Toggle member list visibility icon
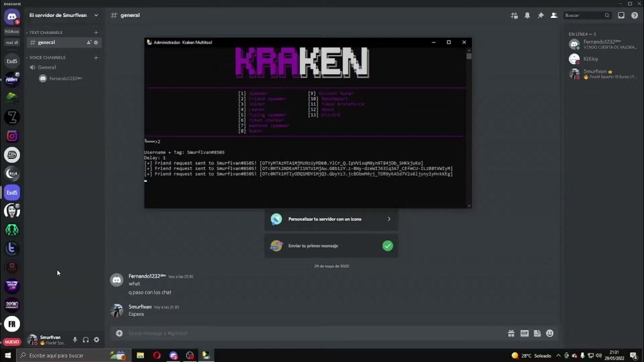Image resolution: width=644 pixels, height=362 pixels. [x=554, y=16]
